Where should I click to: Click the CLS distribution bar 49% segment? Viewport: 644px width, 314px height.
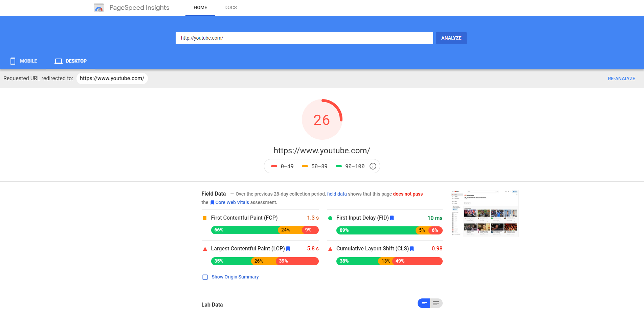click(x=417, y=261)
